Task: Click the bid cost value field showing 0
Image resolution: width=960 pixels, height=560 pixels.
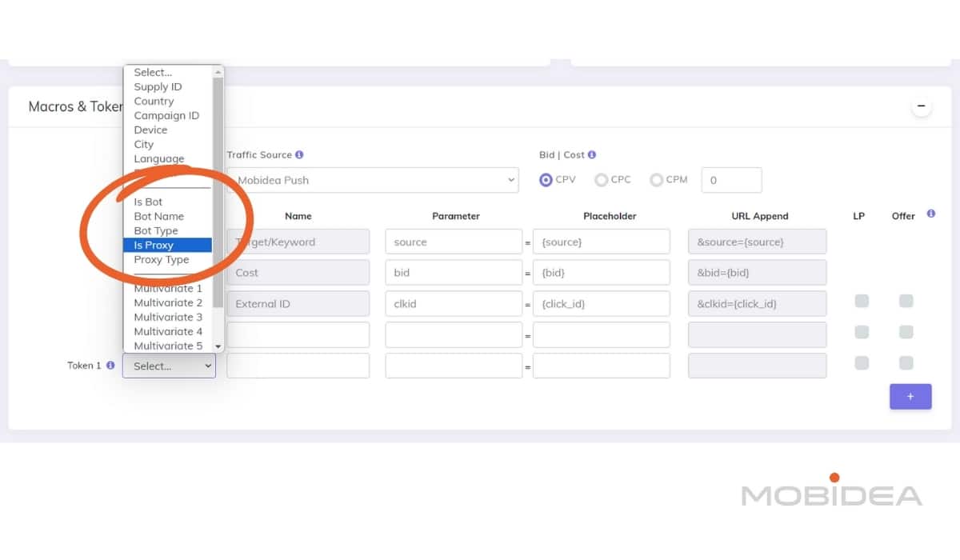Action: [732, 180]
